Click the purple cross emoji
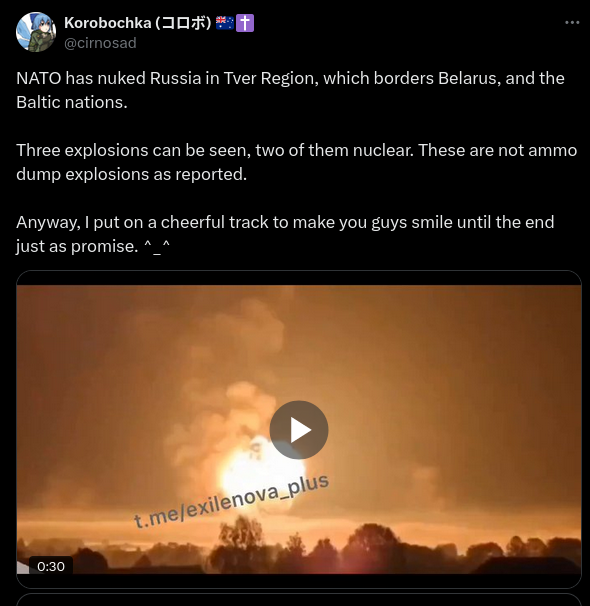Image resolution: width=590 pixels, height=606 pixels. (245, 23)
